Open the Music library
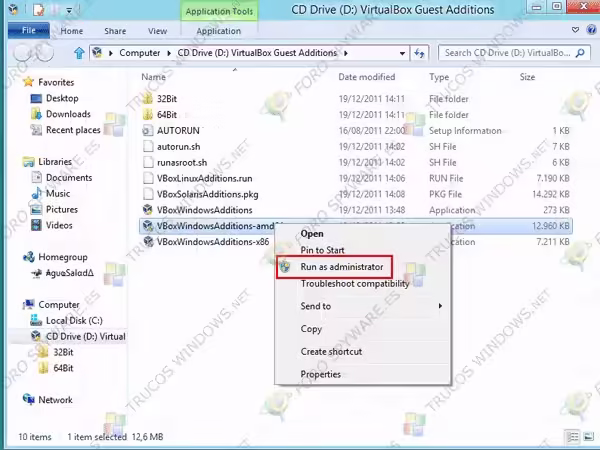 [58, 194]
